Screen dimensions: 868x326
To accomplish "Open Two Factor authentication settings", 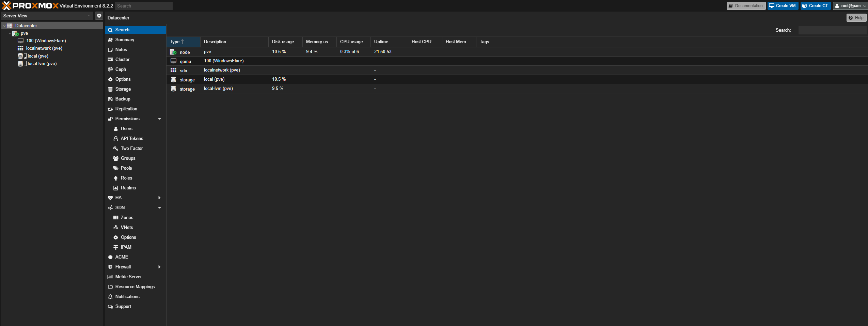I will 131,148.
